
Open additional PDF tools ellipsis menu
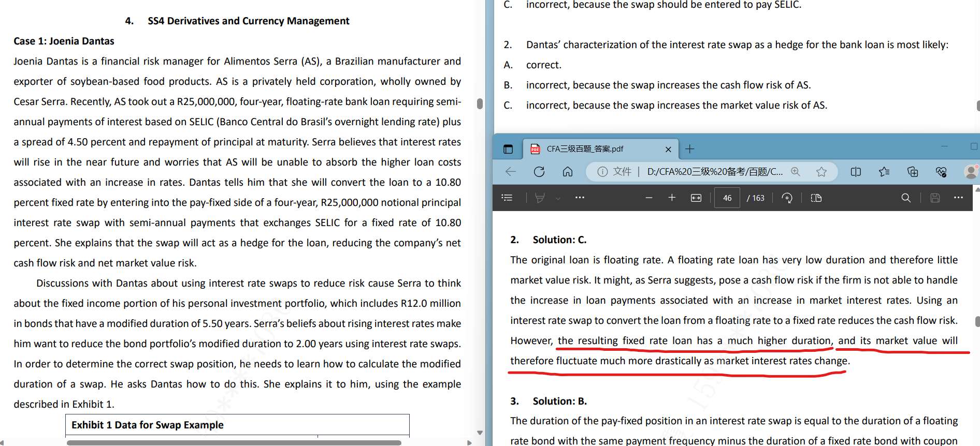[580, 198]
